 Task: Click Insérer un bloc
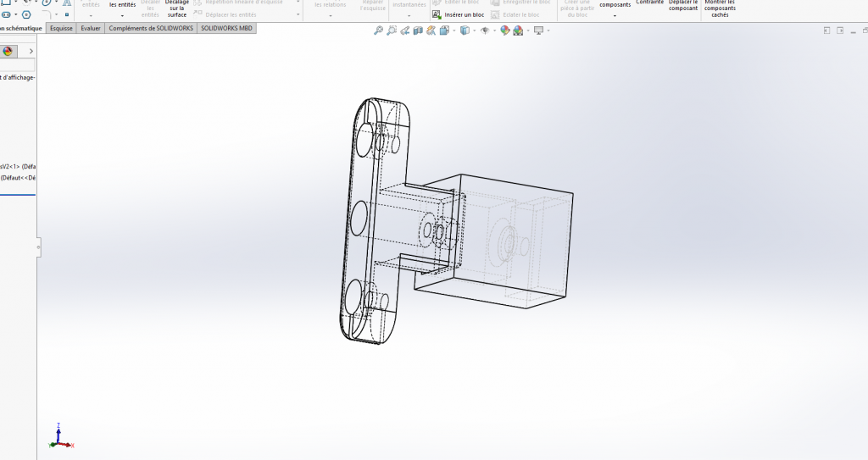point(459,15)
